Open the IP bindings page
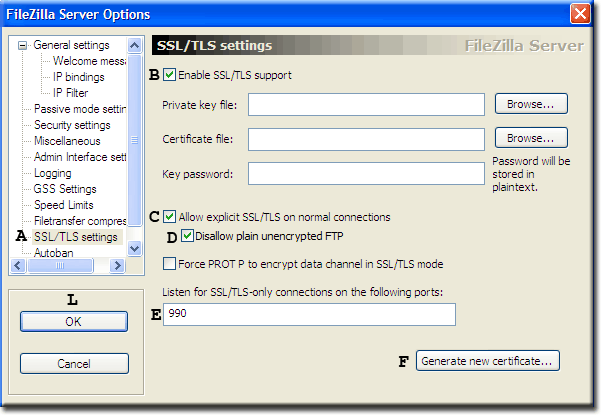 79,77
